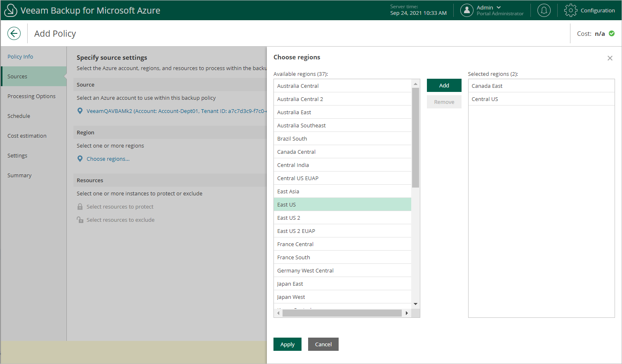
Task: Click the horizontal scrollbar thumb in Available regions
Action: click(x=342, y=313)
